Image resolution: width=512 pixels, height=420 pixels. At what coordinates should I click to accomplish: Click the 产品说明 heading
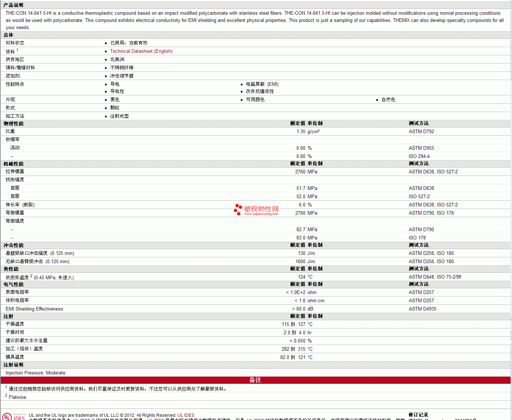pyautogui.click(x=14, y=5)
